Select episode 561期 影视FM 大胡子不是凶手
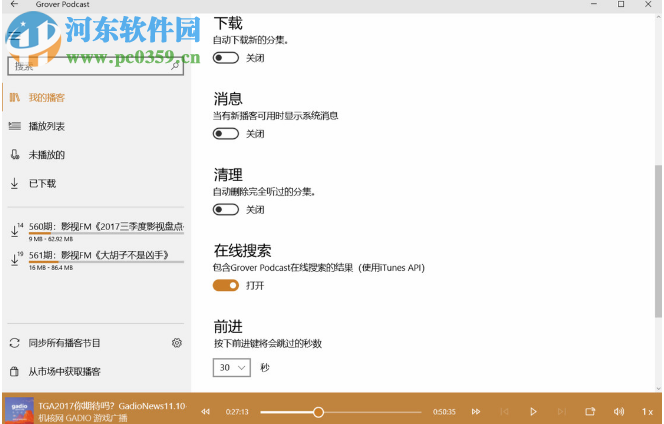Image resolution: width=664 pixels, height=424 pixels. [99, 255]
